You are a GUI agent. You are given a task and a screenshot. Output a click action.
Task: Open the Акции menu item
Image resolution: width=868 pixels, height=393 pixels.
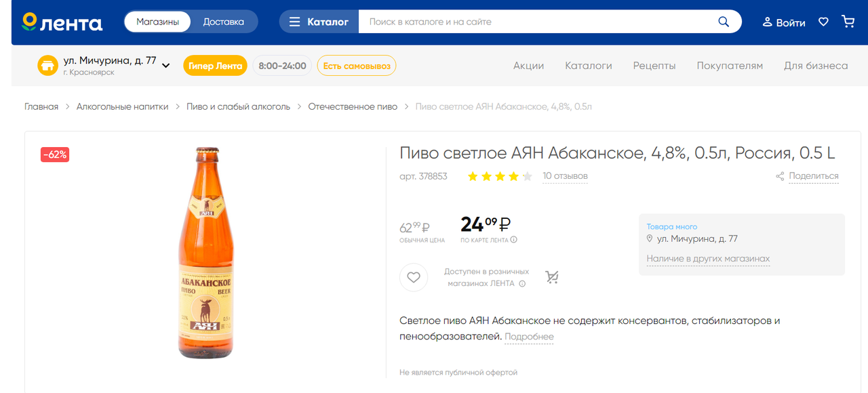529,66
